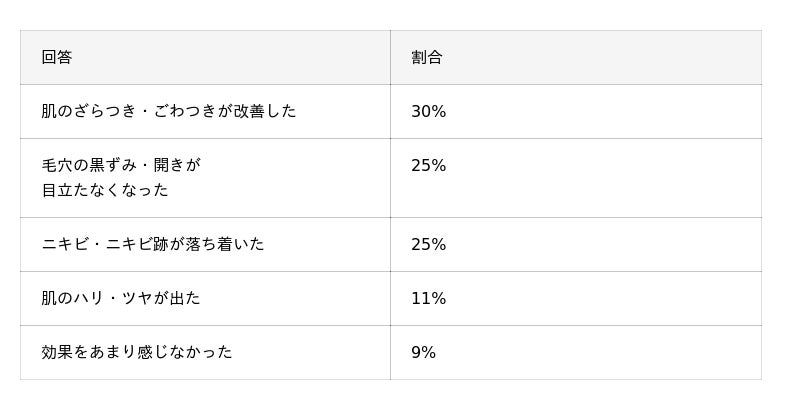Screen dimensions: 800x410
Task: Click the 30% value cell
Action: click(428, 112)
